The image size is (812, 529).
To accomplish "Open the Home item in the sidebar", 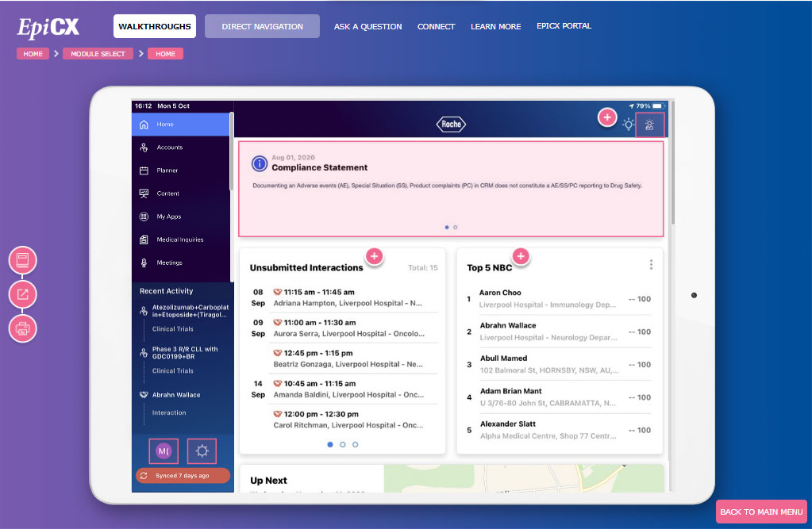I will (x=180, y=125).
